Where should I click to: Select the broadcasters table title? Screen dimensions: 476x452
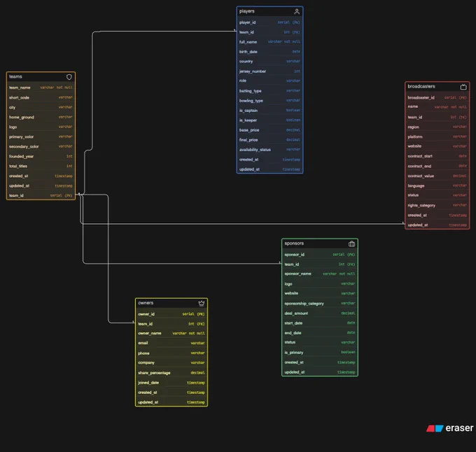pos(421,87)
